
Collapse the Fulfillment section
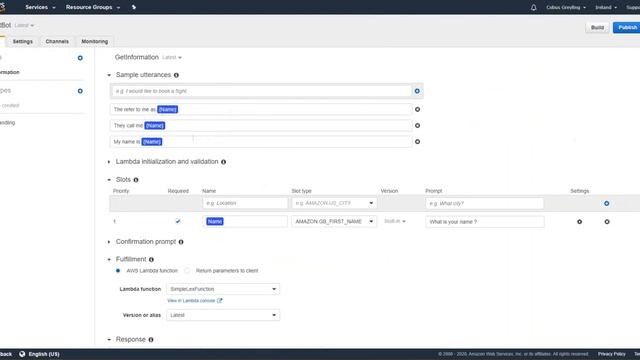[109, 260]
